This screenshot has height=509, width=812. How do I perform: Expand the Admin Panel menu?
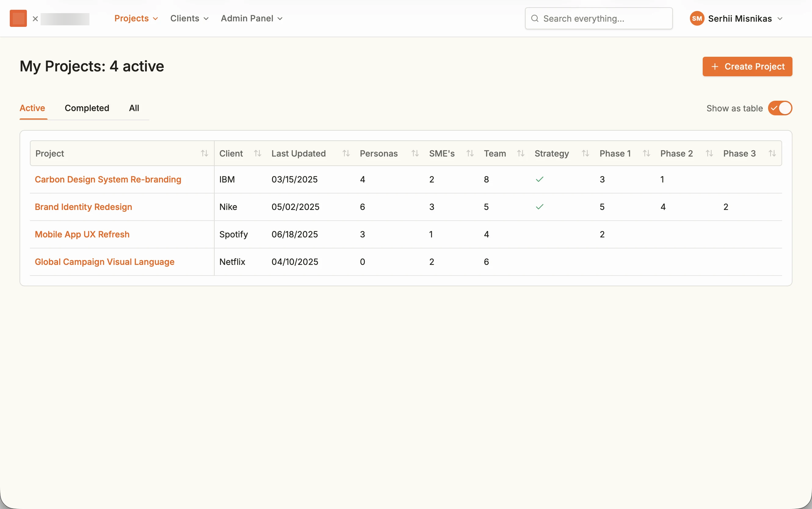pos(252,19)
